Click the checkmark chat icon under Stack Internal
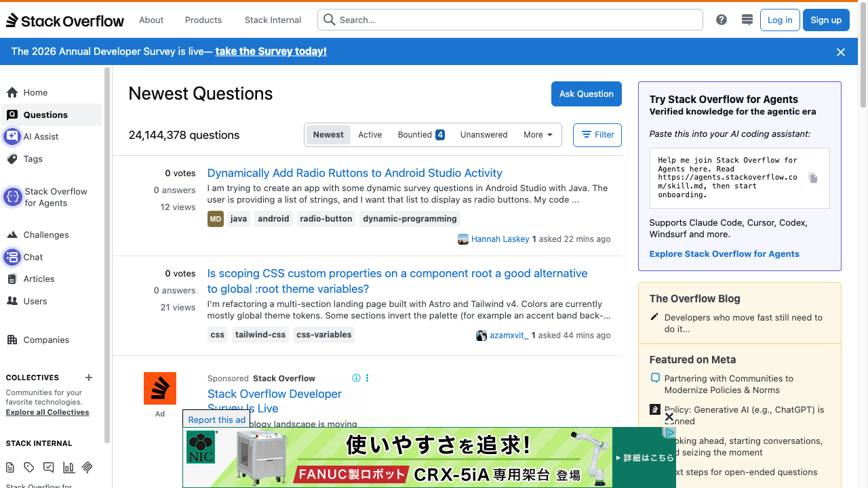868x488 pixels. pyautogui.click(x=49, y=467)
